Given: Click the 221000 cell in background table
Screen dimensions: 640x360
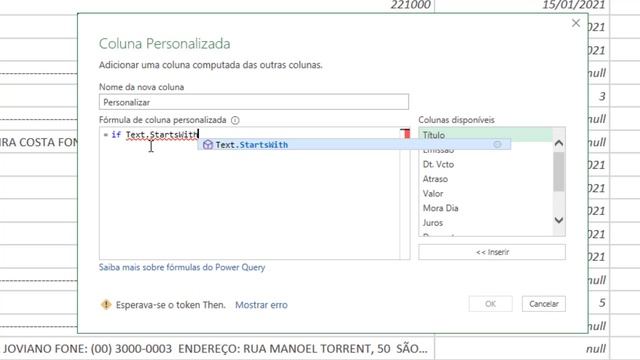Looking at the screenshot, I should coord(410,5).
